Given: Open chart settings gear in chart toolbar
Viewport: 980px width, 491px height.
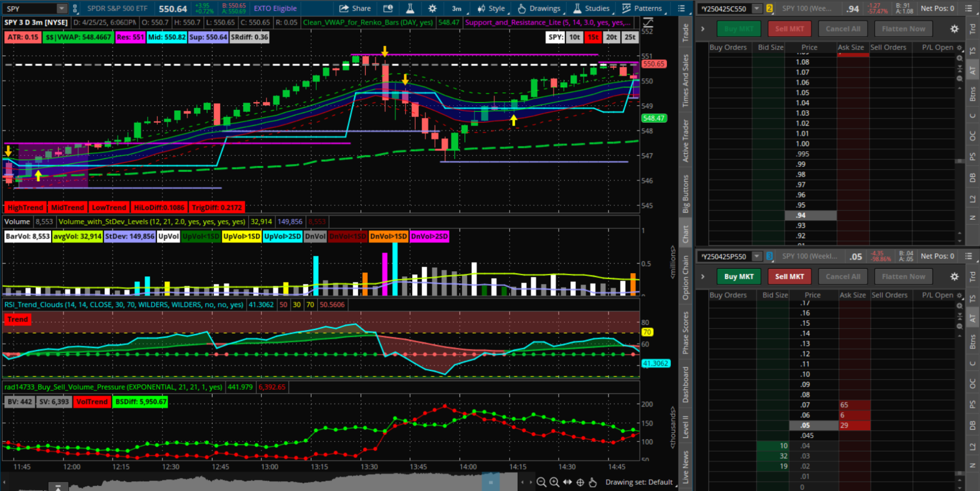Looking at the screenshot, I should [x=432, y=8].
